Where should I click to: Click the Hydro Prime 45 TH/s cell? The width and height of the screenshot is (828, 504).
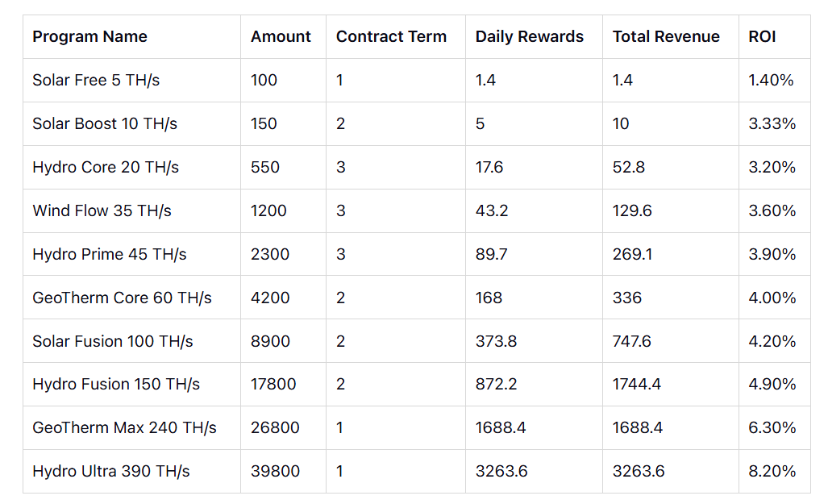(110, 255)
